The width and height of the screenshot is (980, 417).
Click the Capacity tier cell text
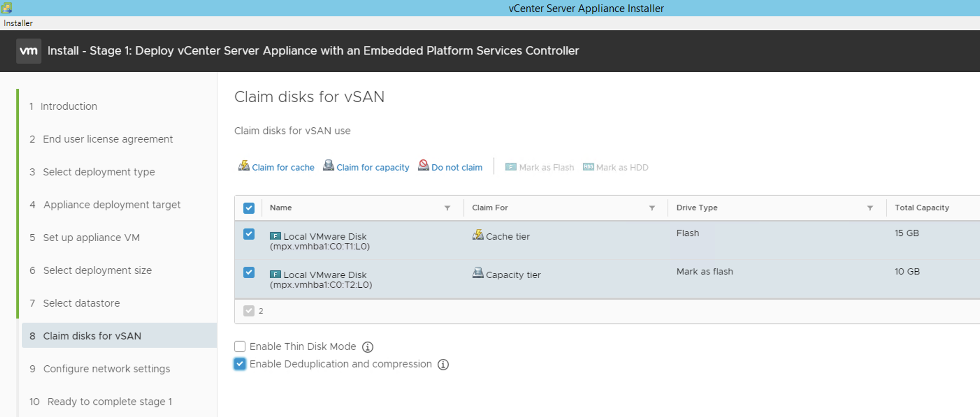(x=513, y=275)
